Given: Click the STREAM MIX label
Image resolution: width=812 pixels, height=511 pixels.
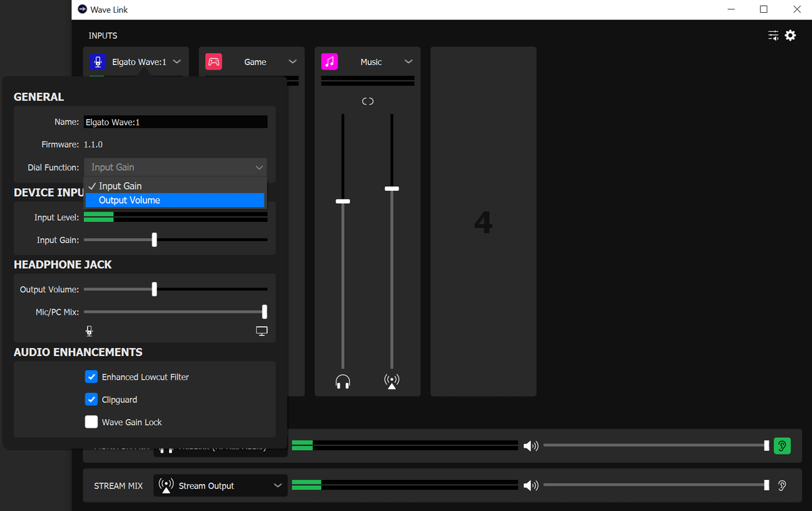Looking at the screenshot, I should tap(118, 486).
